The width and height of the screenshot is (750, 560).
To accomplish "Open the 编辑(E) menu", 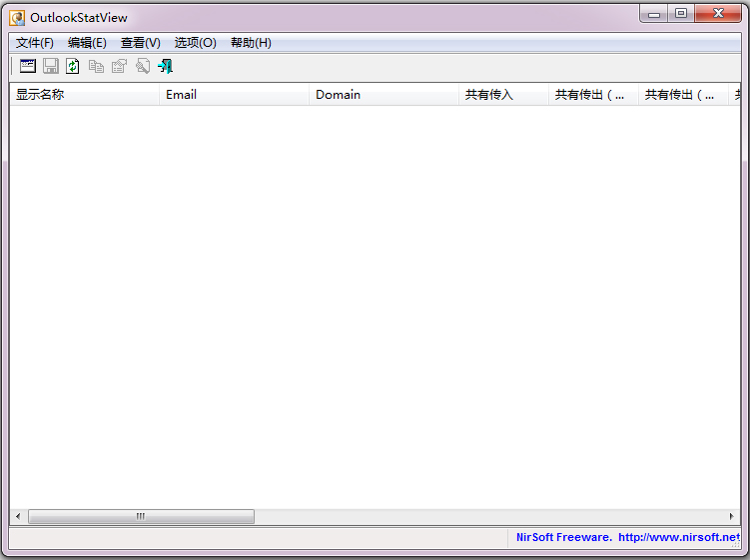I will (87, 43).
